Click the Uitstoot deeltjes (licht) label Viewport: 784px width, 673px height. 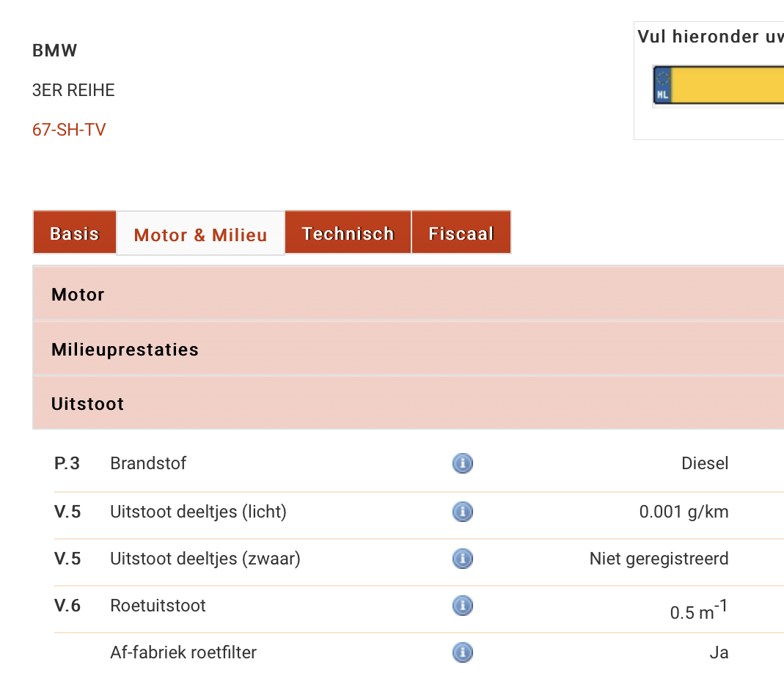(x=198, y=512)
